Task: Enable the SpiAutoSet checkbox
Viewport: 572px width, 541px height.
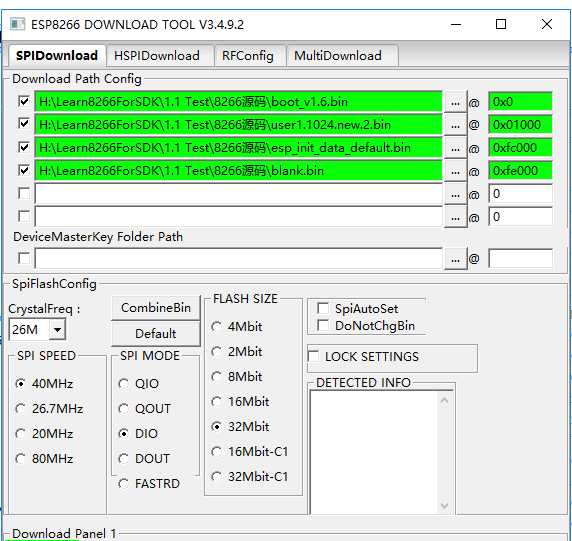Action: tap(323, 308)
